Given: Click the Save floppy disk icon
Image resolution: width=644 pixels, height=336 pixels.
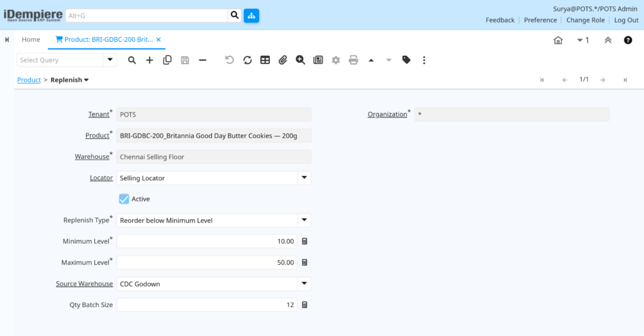Looking at the screenshot, I should tap(185, 60).
